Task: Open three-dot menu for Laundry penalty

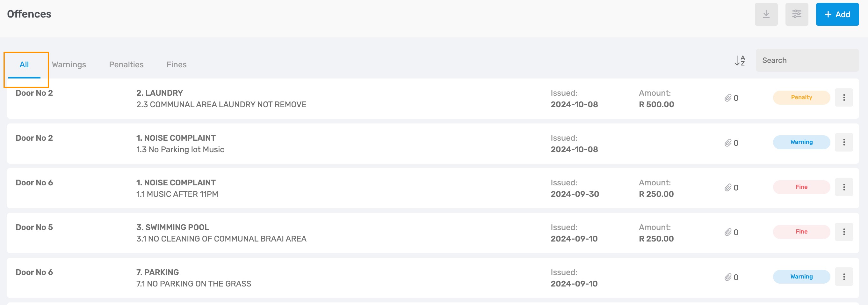Action: coord(844,98)
